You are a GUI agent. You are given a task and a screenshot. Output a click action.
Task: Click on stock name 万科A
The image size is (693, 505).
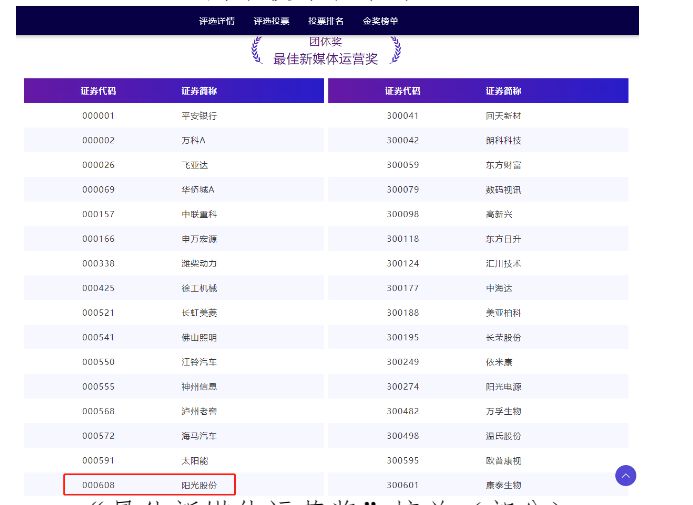click(192, 140)
